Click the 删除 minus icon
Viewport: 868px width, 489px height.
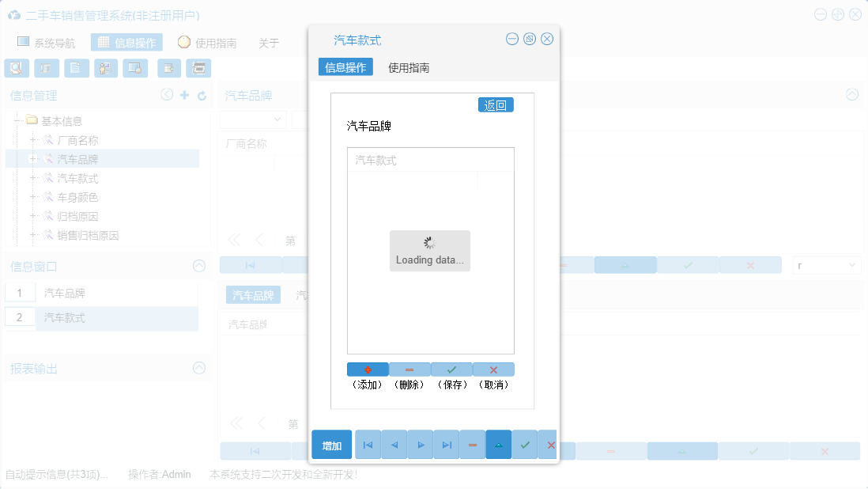(x=409, y=369)
